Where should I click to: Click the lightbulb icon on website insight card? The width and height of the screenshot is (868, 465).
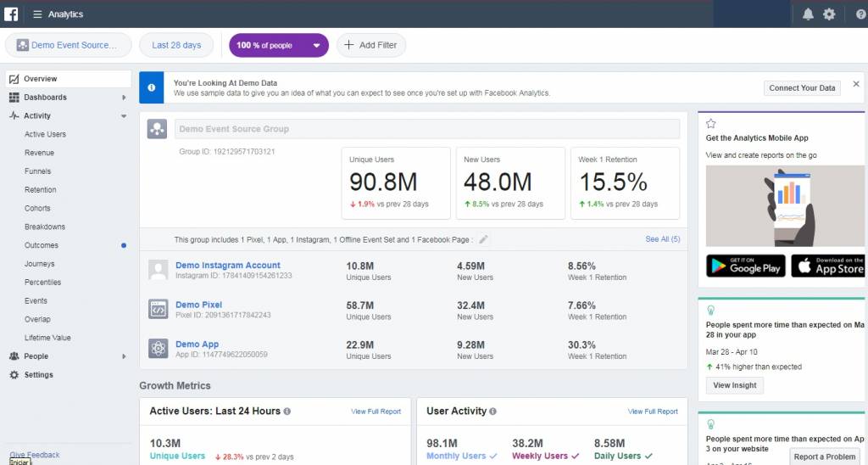coord(711,424)
